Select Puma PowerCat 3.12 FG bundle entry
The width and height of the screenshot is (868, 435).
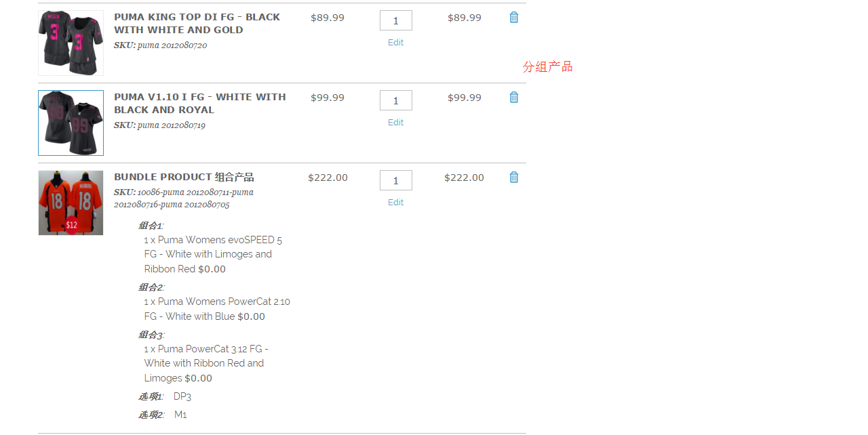pyautogui.click(x=206, y=363)
